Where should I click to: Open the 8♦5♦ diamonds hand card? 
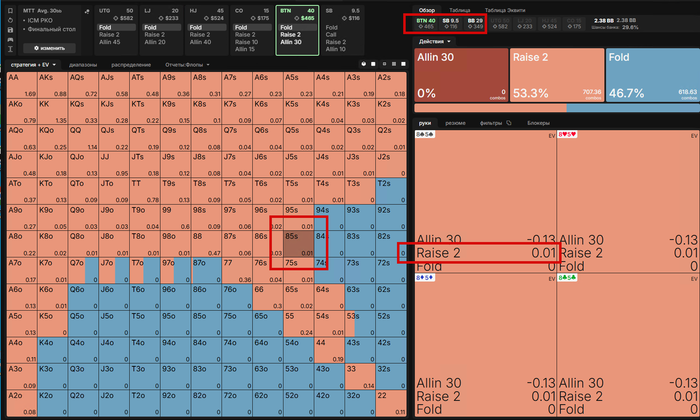coord(485,345)
